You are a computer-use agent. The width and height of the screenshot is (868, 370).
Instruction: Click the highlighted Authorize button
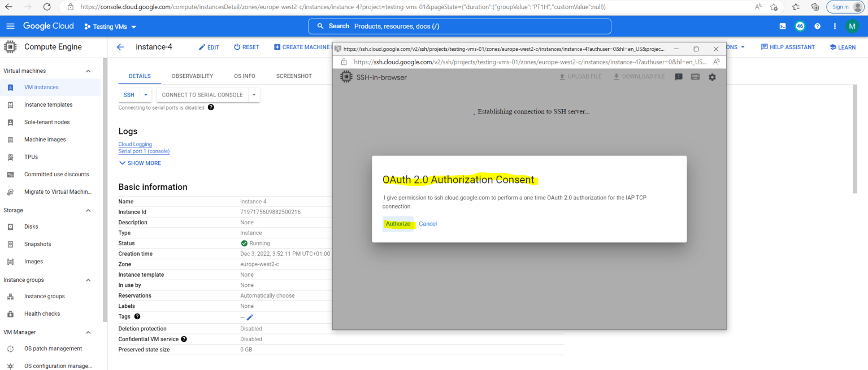pos(397,224)
